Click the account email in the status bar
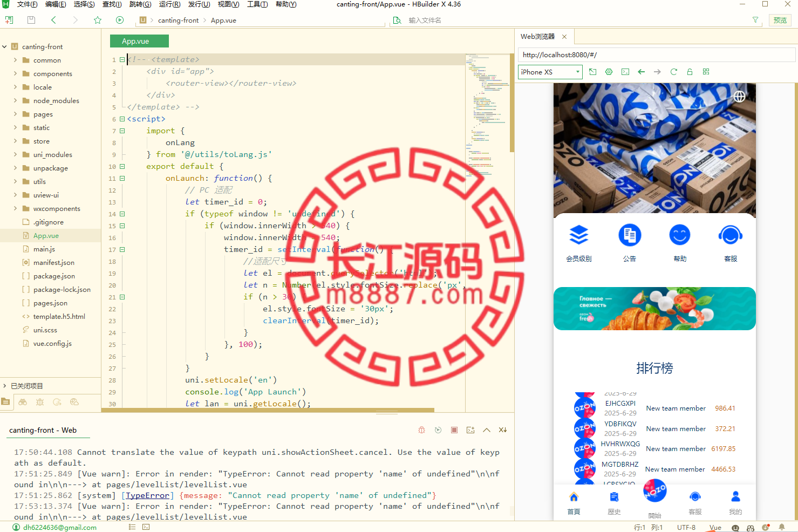Screen dimensions: 798x532 point(59,527)
